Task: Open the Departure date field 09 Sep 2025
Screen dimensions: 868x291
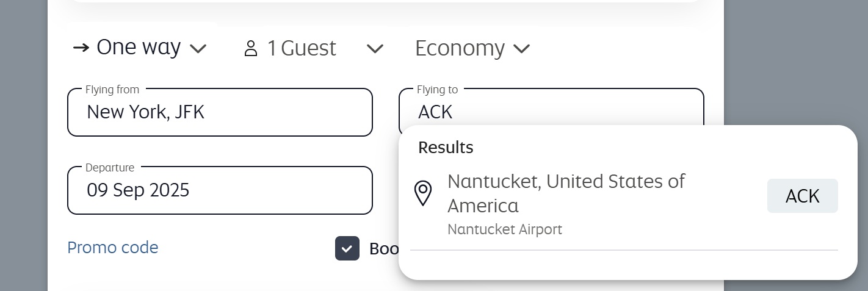Action: point(220,190)
